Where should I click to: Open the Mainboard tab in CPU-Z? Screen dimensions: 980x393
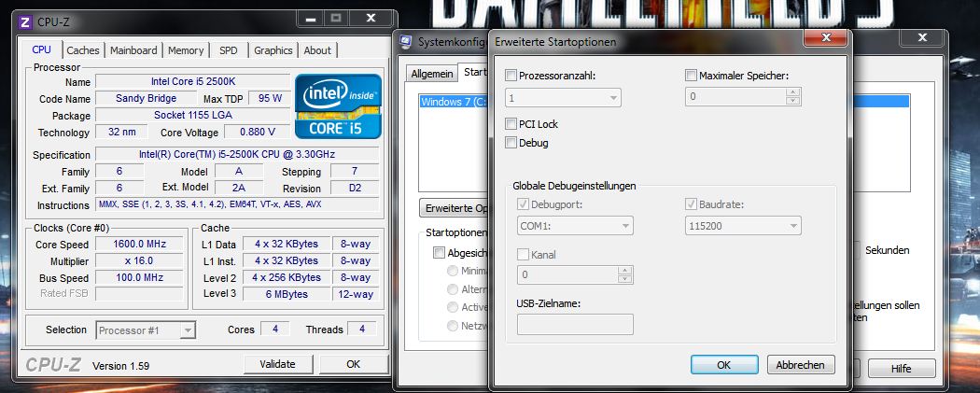[133, 50]
